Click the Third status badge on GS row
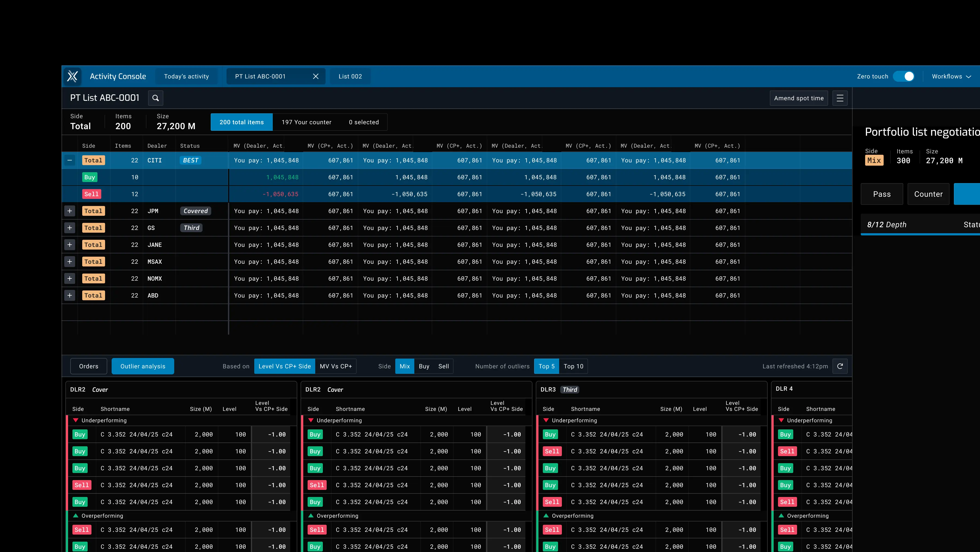Screen dimensions: 980x552 191,228
